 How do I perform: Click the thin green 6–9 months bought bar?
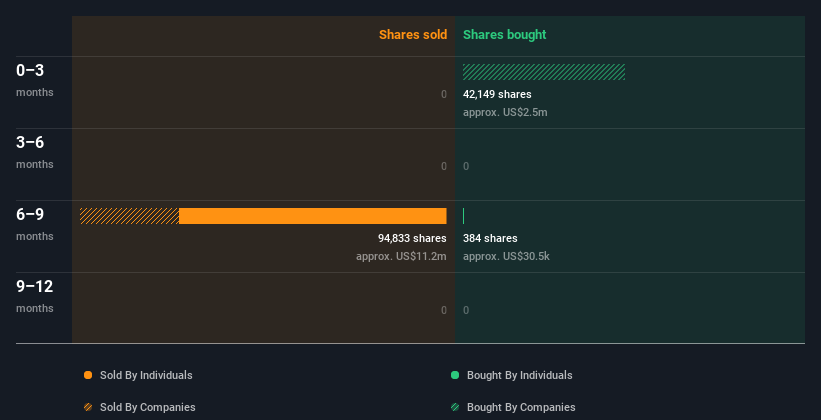(463, 216)
